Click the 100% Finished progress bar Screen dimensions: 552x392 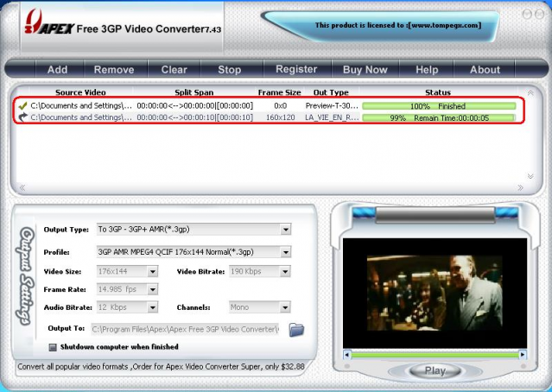[439, 106]
